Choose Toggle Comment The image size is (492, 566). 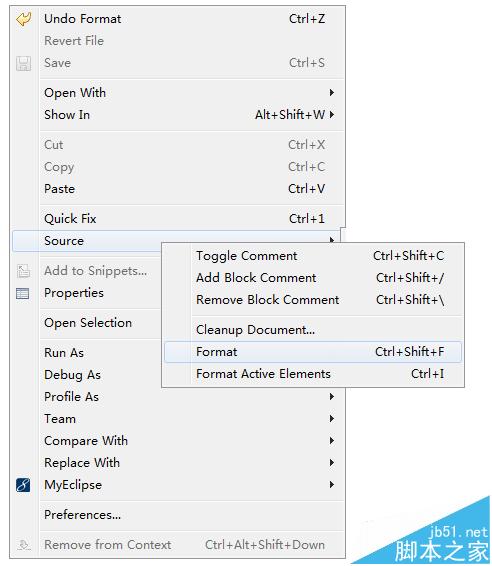pyautogui.click(x=313, y=256)
